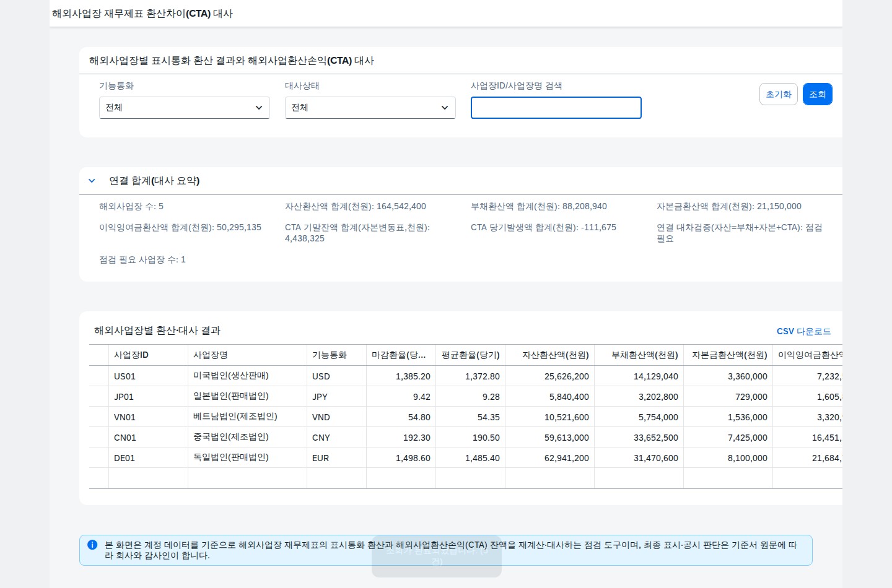This screenshot has height=588, width=892.
Task: Click the closing rate 1,498.60 cell
Action: pyautogui.click(x=401, y=458)
